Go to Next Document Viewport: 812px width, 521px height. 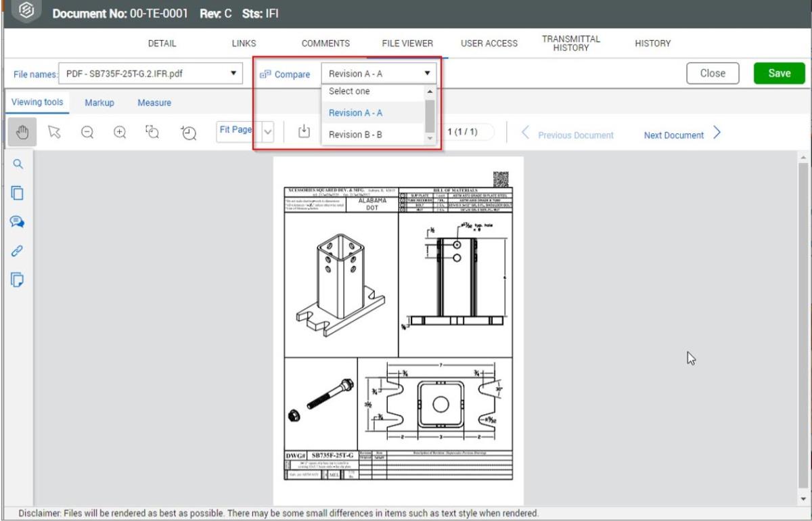(x=682, y=135)
